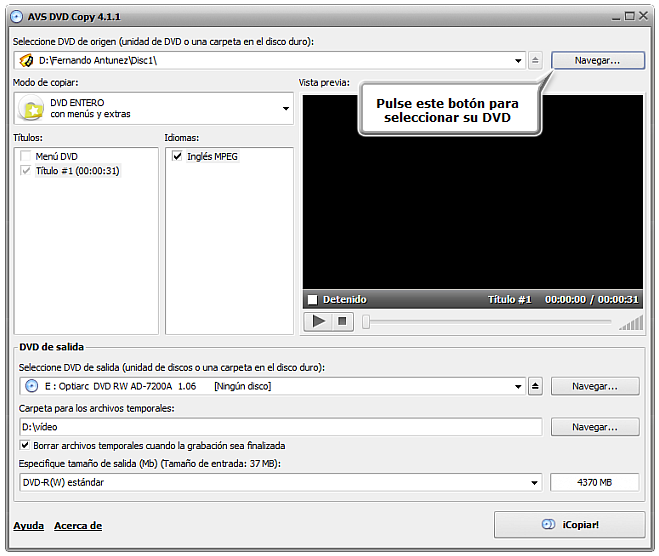Click the eject icon next to source DVD
This screenshot has height=556, width=659.
(x=535, y=61)
